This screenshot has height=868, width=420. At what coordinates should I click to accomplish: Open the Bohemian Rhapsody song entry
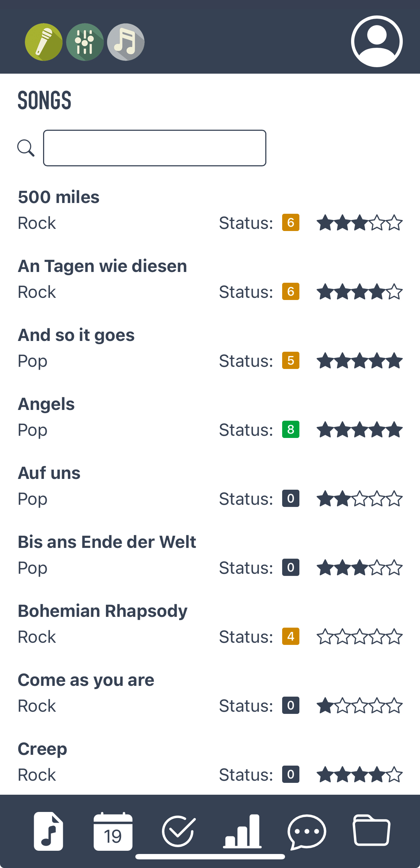point(103,611)
